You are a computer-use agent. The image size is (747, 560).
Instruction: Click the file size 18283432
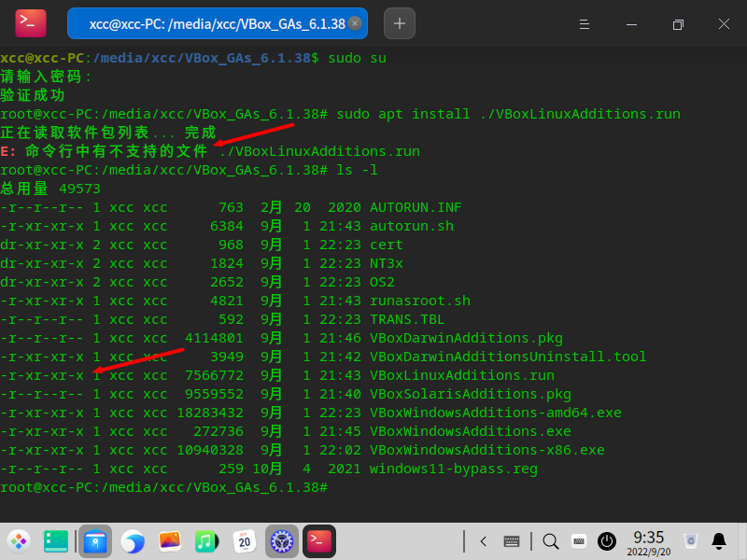coord(210,413)
